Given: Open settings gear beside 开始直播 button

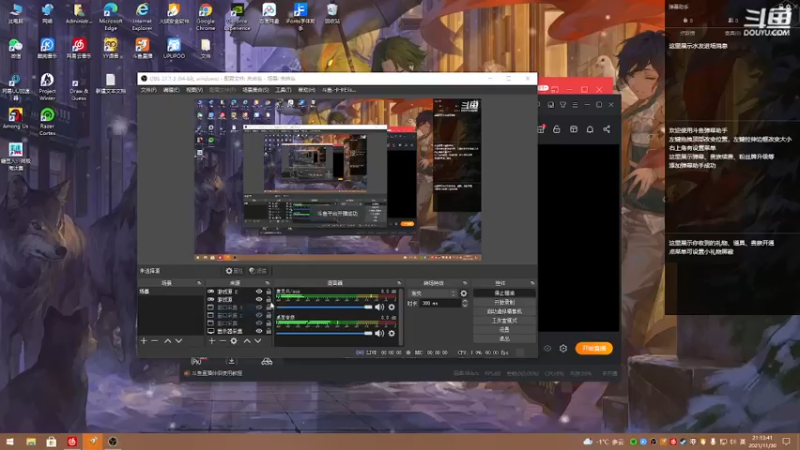Looking at the screenshot, I should coord(563,348).
